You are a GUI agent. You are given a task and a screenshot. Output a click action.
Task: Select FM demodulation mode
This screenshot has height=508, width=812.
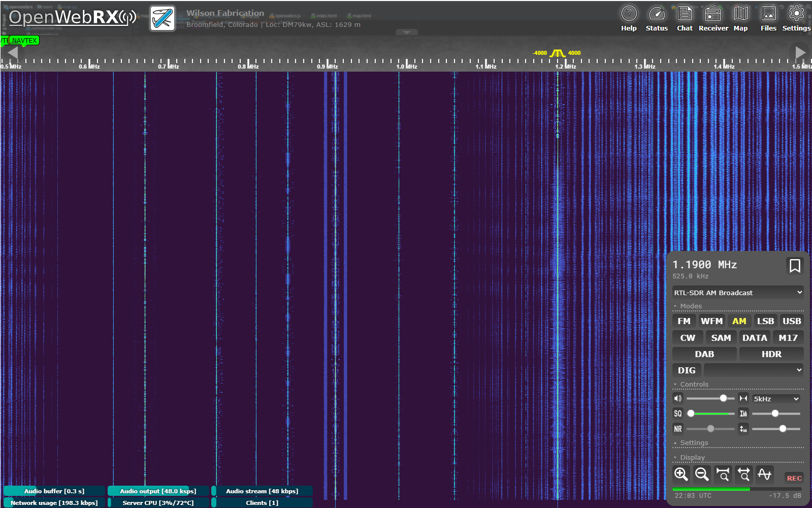[x=684, y=321]
